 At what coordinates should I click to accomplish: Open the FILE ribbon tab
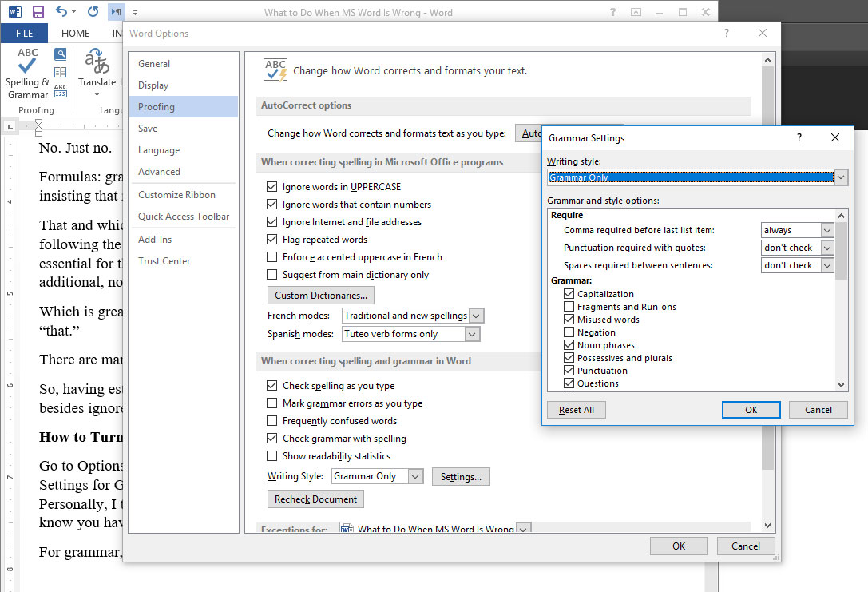click(25, 34)
